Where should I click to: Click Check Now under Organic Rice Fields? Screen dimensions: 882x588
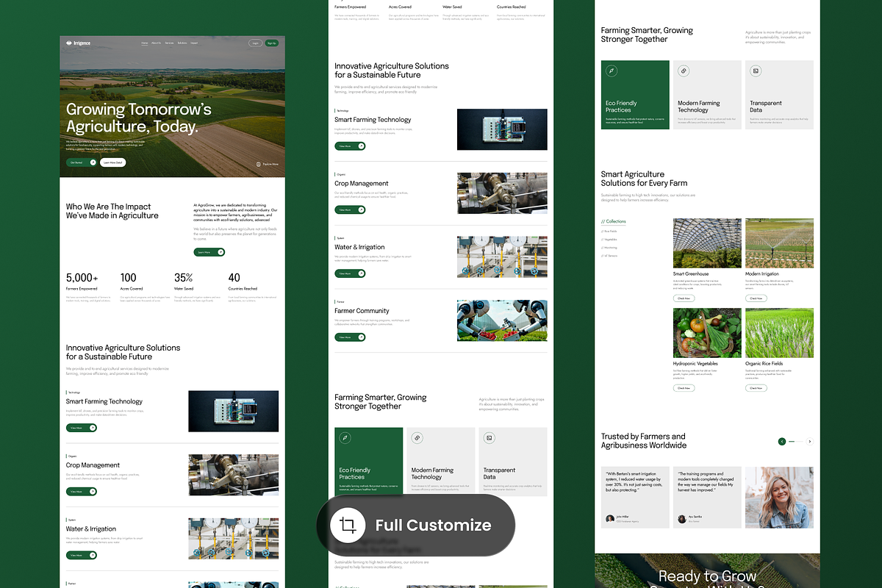[756, 388]
